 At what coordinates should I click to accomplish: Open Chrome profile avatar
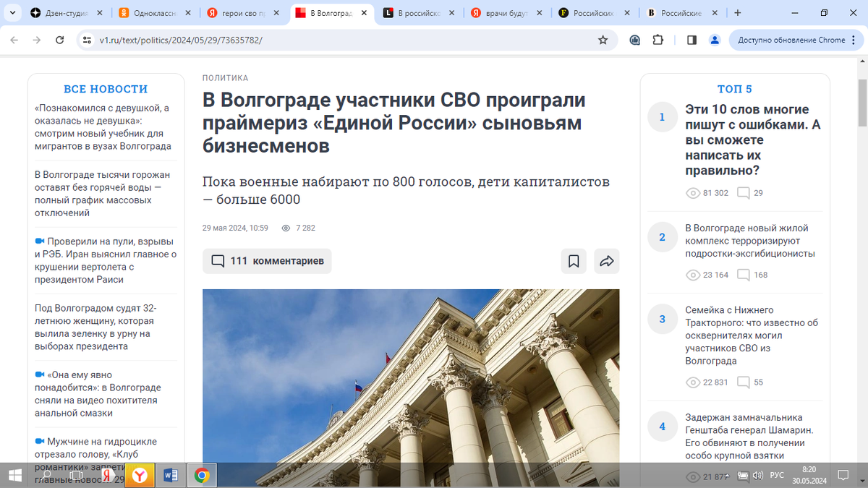point(715,40)
